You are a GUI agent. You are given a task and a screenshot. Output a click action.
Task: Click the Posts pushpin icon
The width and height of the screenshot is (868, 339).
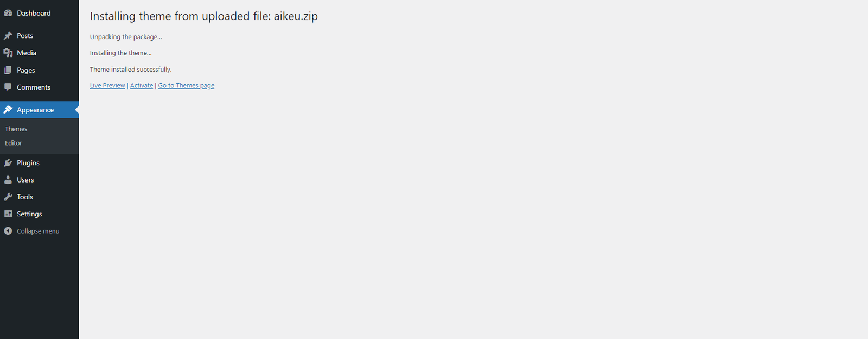pyautogui.click(x=8, y=36)
